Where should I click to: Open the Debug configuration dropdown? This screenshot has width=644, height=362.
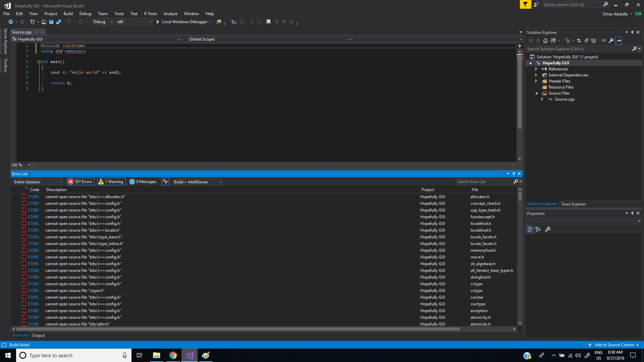[102, 22]
